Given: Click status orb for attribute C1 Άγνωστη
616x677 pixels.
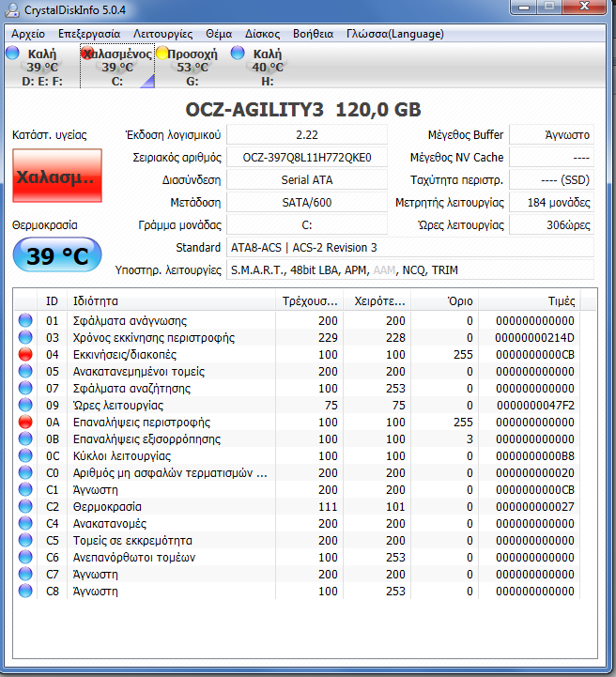Looking at the screenshot, I should point(25,489).
